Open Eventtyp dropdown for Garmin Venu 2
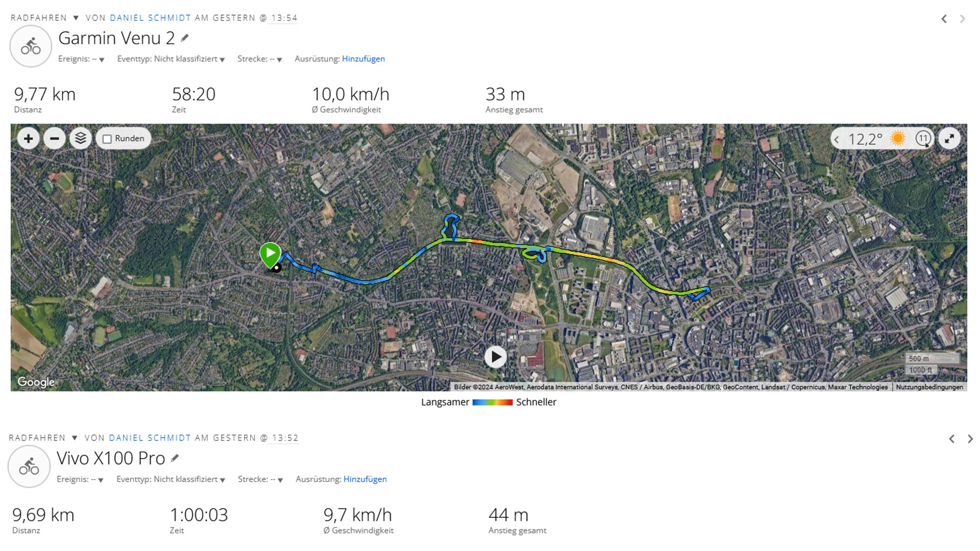Viewport: 980px width, 551px height. (x=222, y=60)
